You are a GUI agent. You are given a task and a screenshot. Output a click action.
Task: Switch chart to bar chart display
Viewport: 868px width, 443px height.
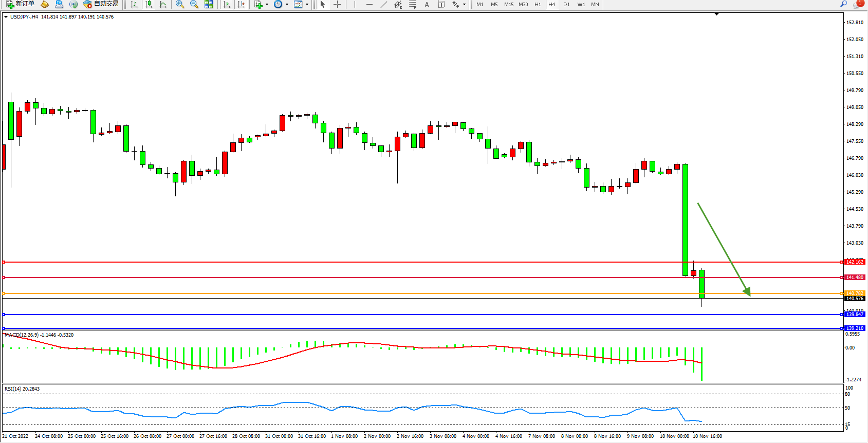tap(134, 4)
